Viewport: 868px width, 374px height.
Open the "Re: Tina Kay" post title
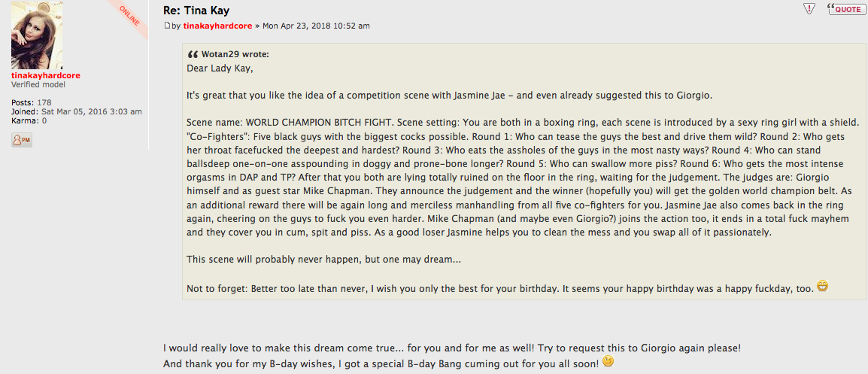196,11
